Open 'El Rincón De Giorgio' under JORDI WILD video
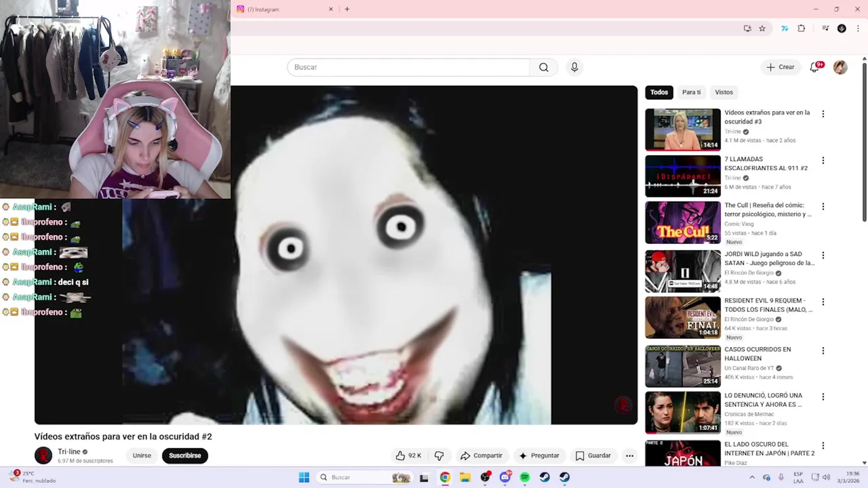Screen dimensions: 868x488 click(749, 272)
